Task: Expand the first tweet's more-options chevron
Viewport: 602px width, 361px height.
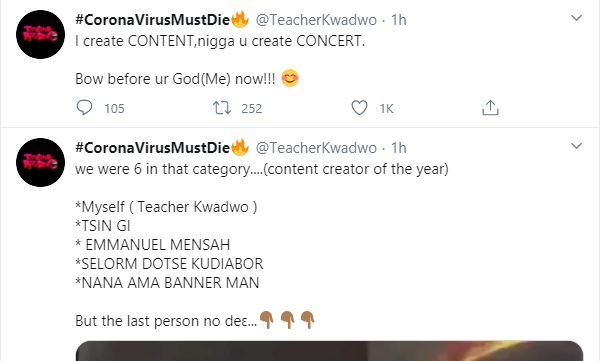Action: (x=576, y=18)
